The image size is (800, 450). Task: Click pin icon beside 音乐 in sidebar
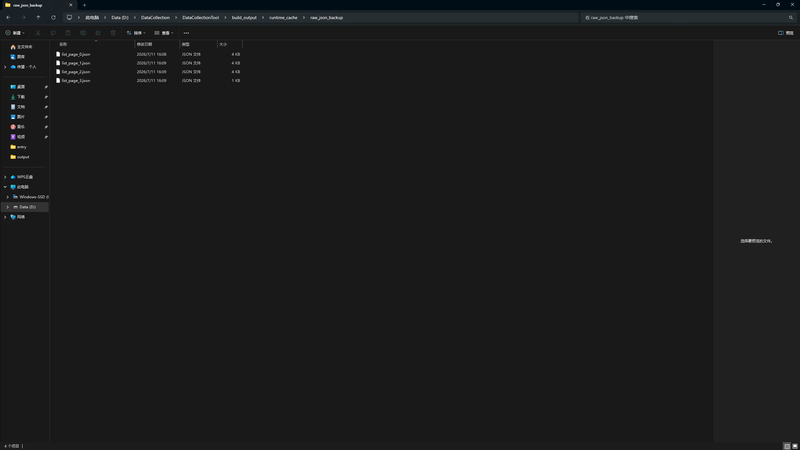coord(46,127)
